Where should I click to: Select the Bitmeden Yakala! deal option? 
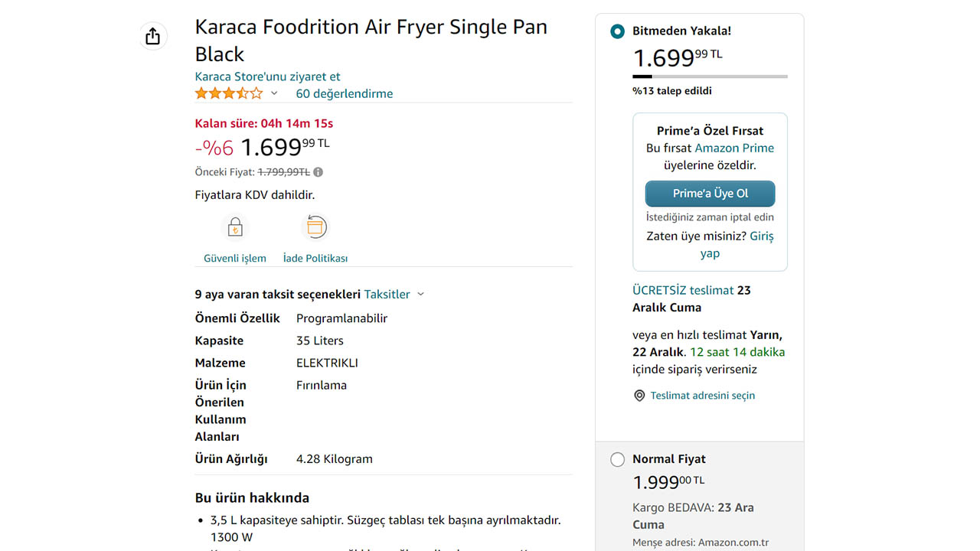[x=617, y=31]
